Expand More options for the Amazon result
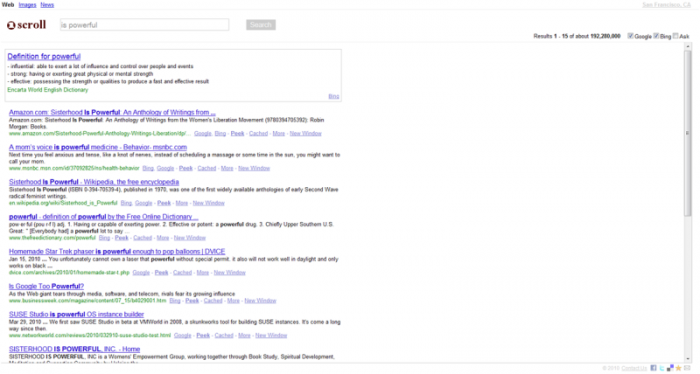This screenshot has height=374, width=700. click(x=279, y=133)
